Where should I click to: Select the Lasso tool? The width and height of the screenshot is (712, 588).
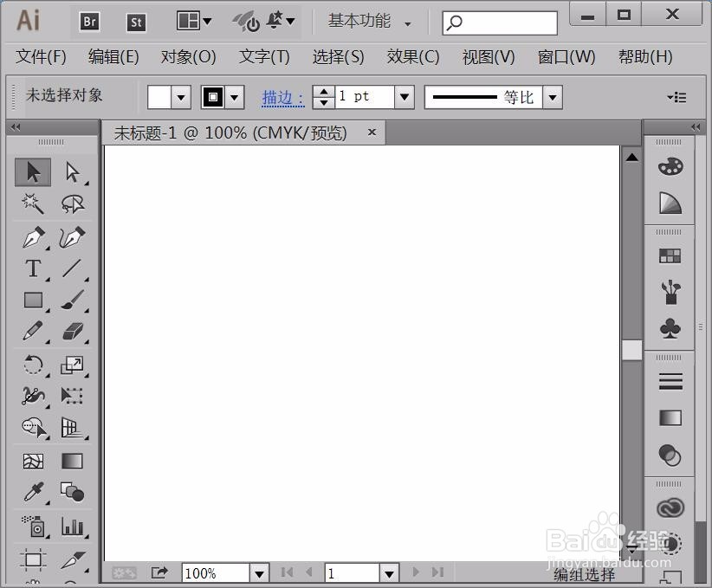72,204
